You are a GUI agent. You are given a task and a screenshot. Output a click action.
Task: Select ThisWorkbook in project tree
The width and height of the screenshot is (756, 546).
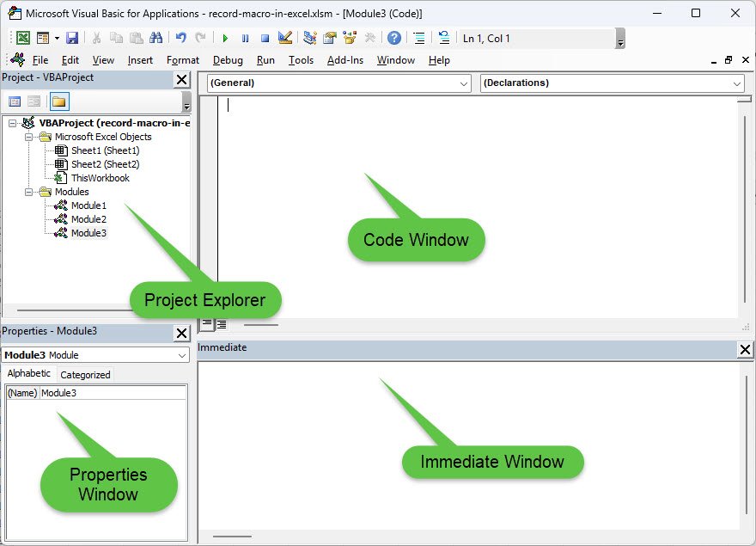click(101, 178)
